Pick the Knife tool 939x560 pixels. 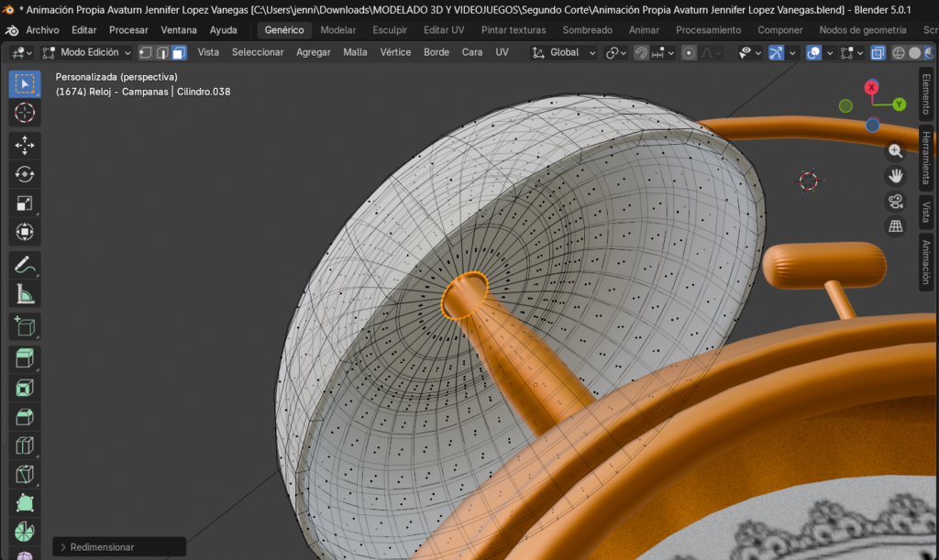tap(25, 475)
